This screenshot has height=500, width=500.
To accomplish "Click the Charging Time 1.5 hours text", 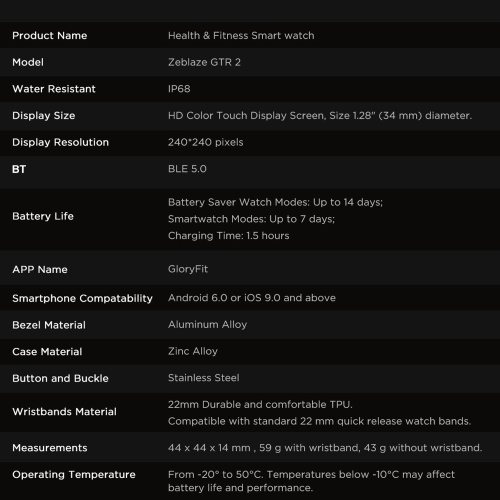I will coord(229,236).
